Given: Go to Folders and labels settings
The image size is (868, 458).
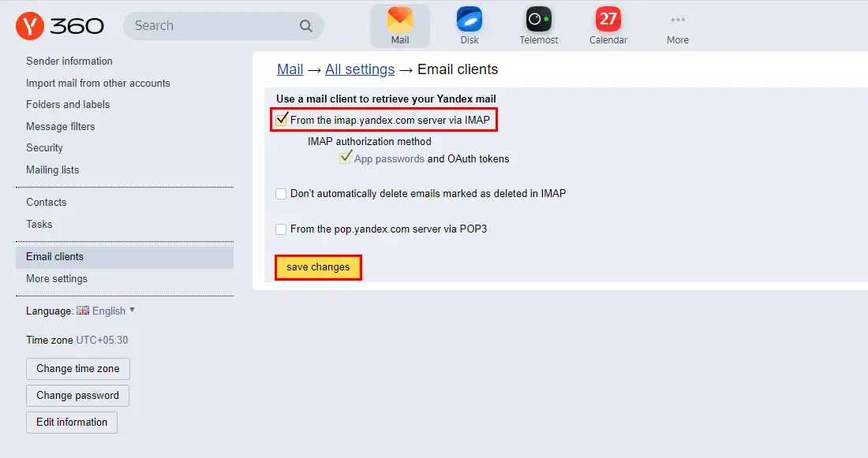Looking at the screenshot, I should (68, 105).
